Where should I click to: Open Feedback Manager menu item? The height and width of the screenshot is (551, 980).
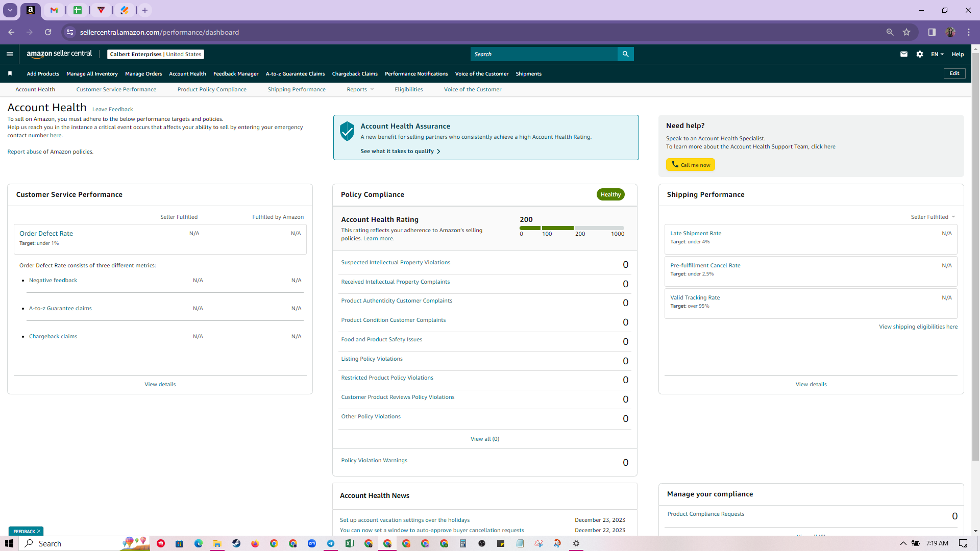tap(236, 74)
